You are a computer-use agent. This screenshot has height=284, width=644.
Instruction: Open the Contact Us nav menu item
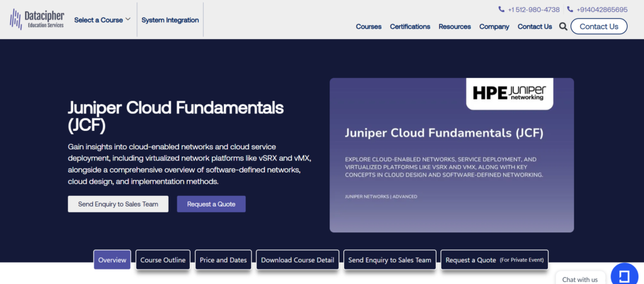coord(535,26)
